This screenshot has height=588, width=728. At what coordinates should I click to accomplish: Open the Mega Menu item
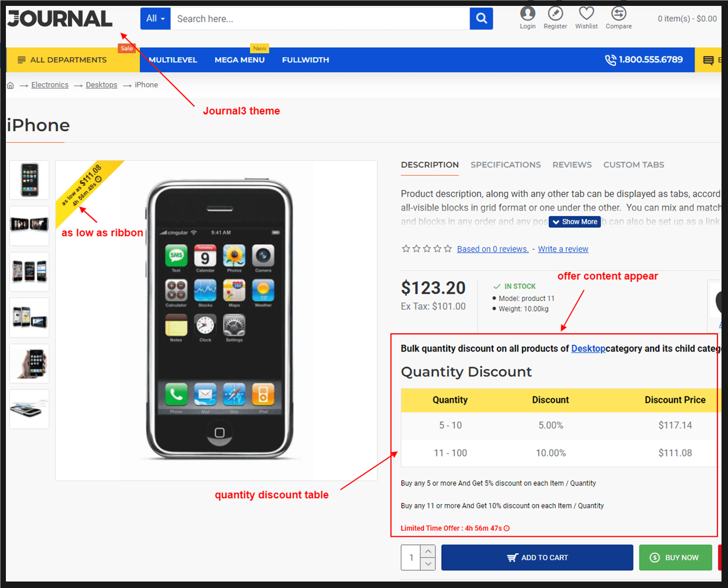tap(240, 60)
